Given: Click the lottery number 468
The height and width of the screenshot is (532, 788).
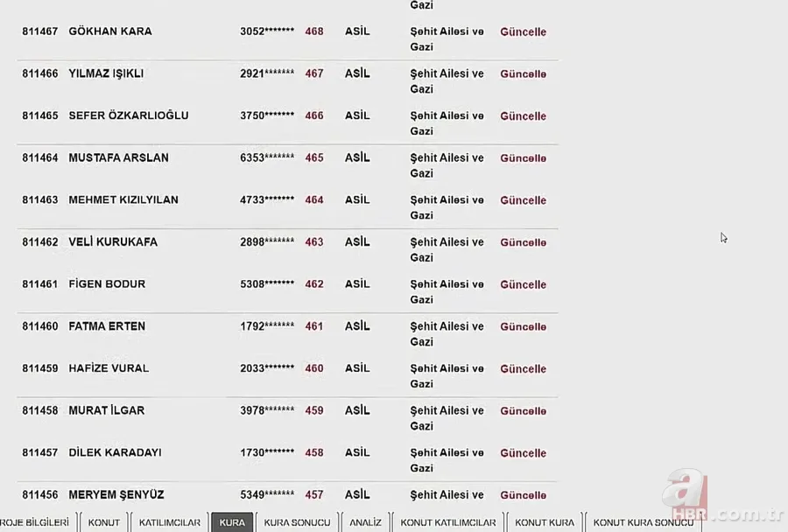Looking at the screenshot, I should tap(314, 31).
